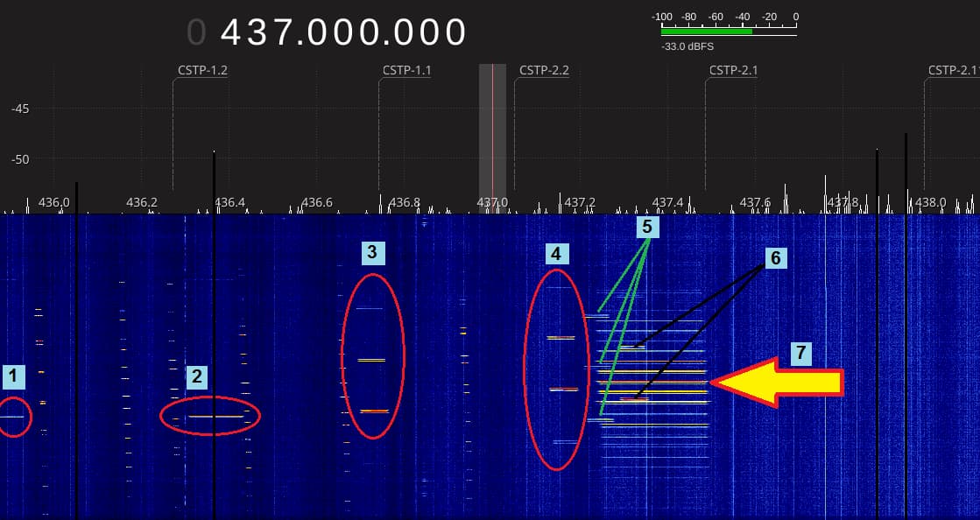980x520 pixels.
Task: Click the grayed-out leading zero frequency digit
Action: pyautogui.click(x=196, y=32)
